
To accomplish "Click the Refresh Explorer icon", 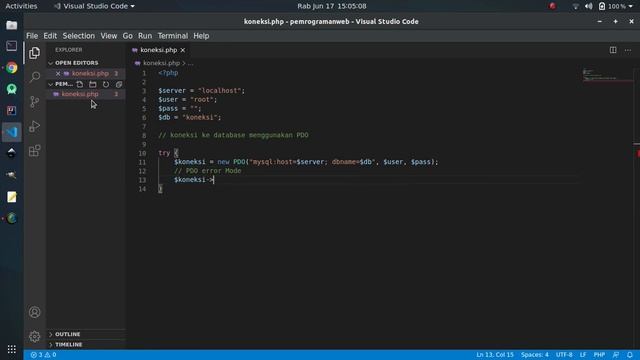I will 106,84.
